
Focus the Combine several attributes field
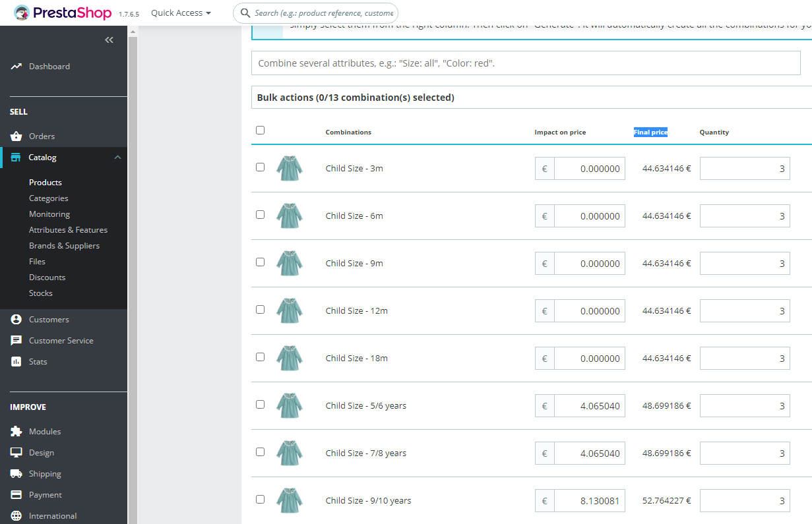pos(526,63)
